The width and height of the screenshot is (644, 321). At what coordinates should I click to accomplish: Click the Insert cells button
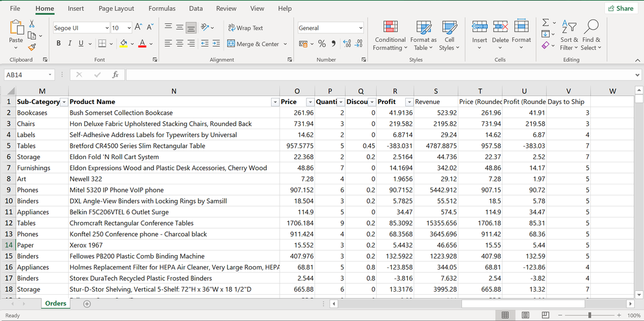480,36
